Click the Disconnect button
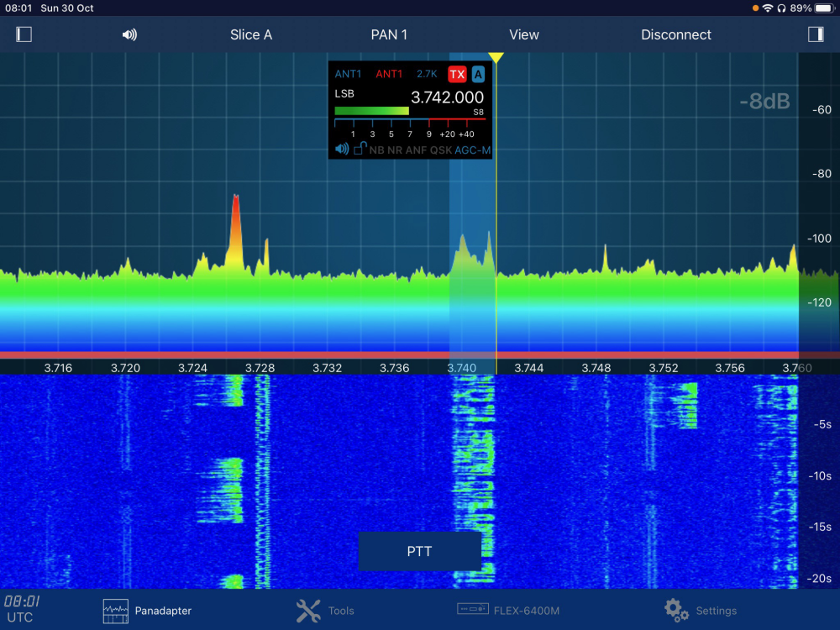This screenshot has height=630, width=840. point(675,34)
